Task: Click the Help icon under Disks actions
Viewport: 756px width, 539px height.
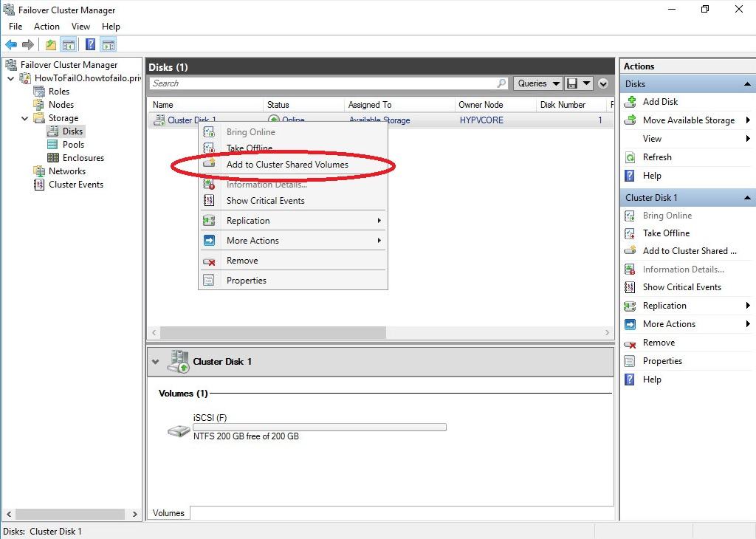Action: click(629, 176)
